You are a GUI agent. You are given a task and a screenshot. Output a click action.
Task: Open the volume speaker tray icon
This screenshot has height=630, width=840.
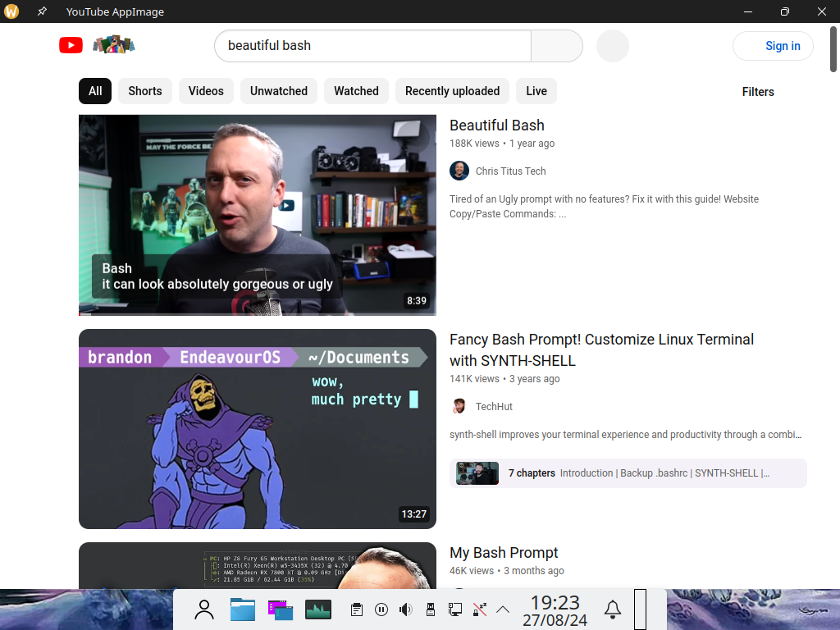pyautogui.click(x=405, y=609)
